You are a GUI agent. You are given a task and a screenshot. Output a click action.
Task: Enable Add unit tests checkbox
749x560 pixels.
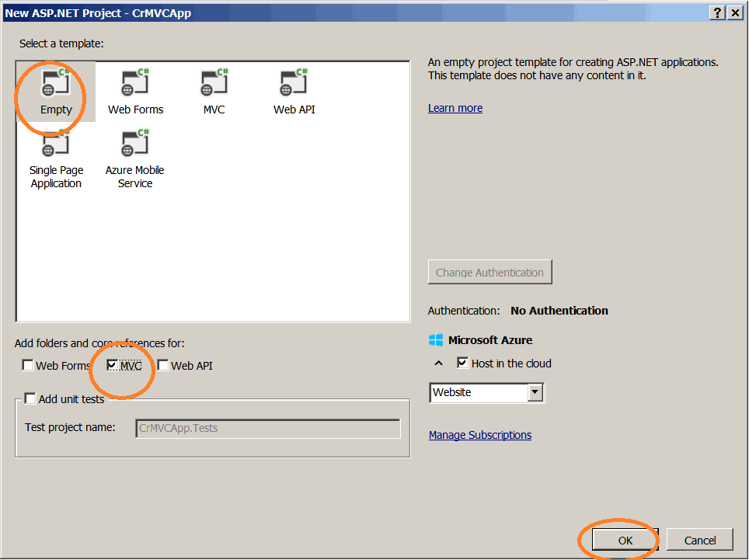(x=30, y=398)
